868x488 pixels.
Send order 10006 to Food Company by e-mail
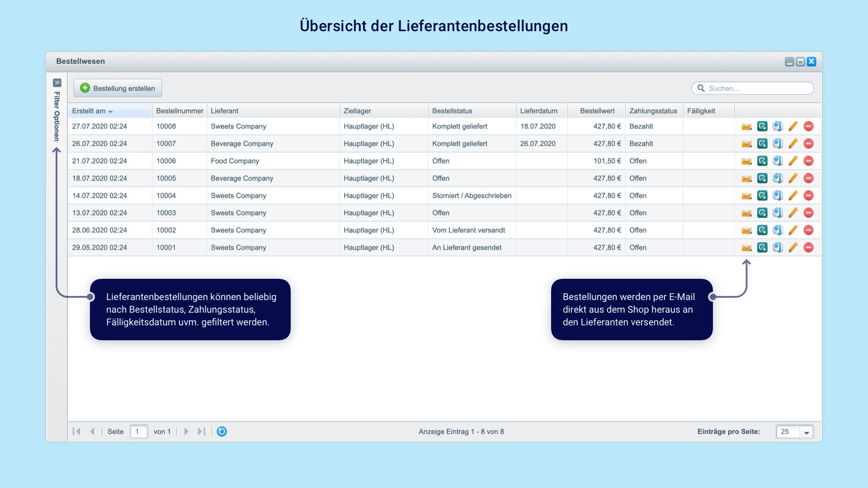click(x=747, y=161)
